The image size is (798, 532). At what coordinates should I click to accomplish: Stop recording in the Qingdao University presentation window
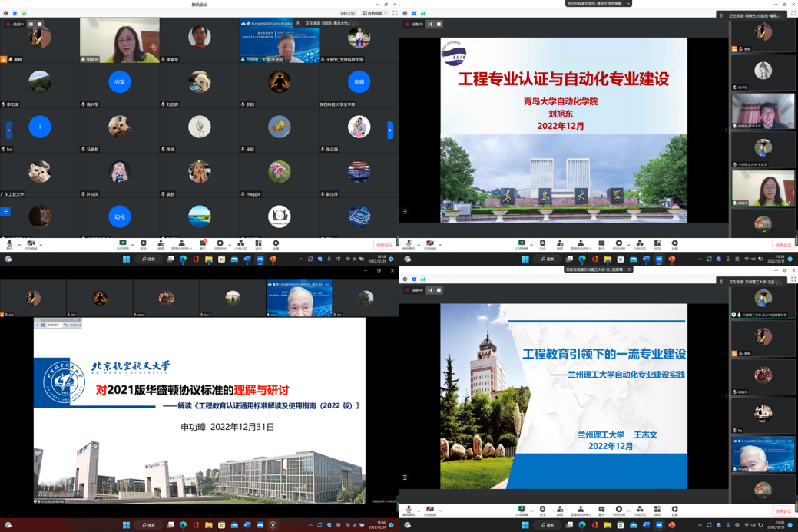point(440,24)
